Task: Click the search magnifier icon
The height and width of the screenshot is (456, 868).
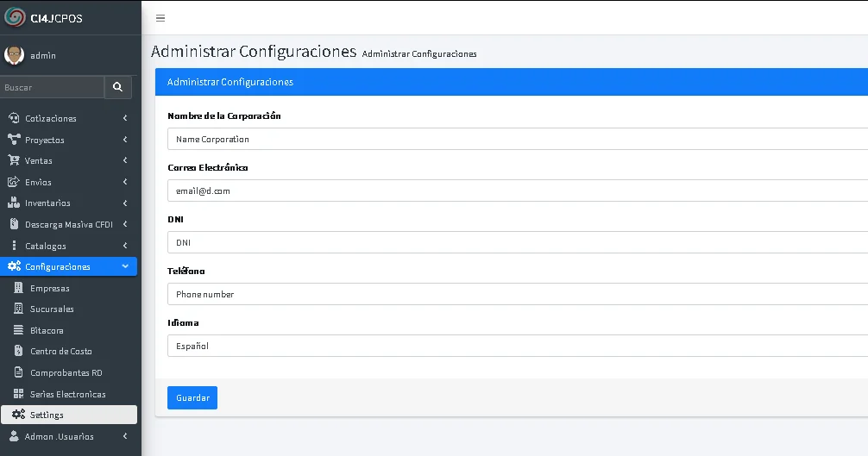Action: tap(117, 87)
